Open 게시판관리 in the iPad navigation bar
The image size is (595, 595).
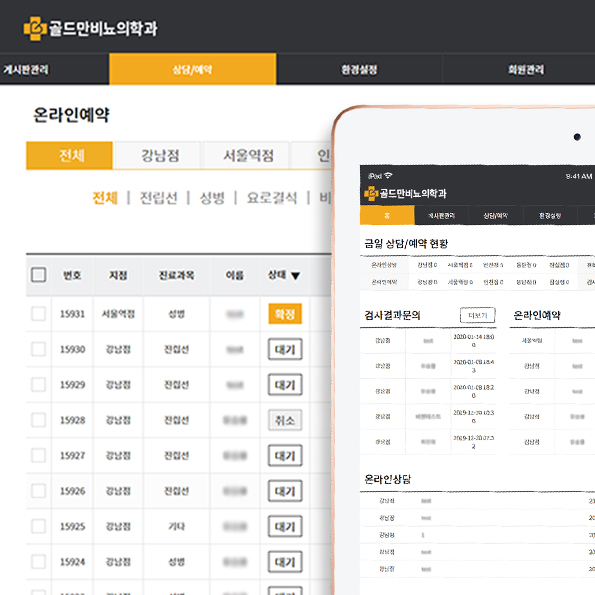coord(441,216)
